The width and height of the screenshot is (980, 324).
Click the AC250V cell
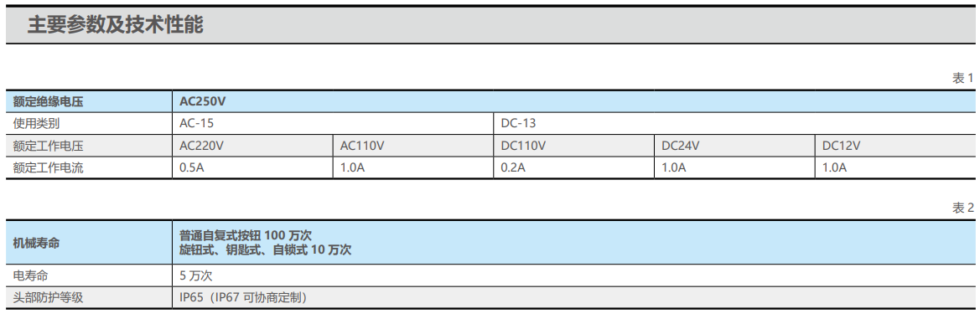573,101
